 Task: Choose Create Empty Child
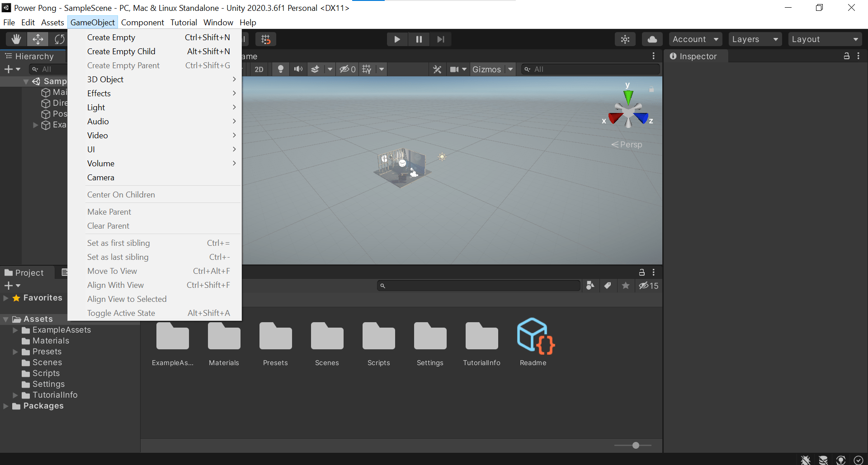coord(155,52)
